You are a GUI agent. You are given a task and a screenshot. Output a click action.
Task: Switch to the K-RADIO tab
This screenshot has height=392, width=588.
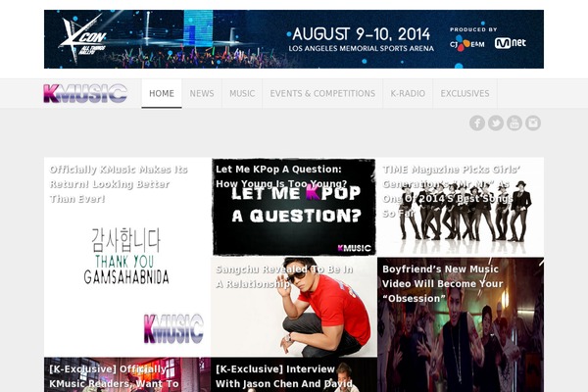pyautogui.click(x=408, y=93)
